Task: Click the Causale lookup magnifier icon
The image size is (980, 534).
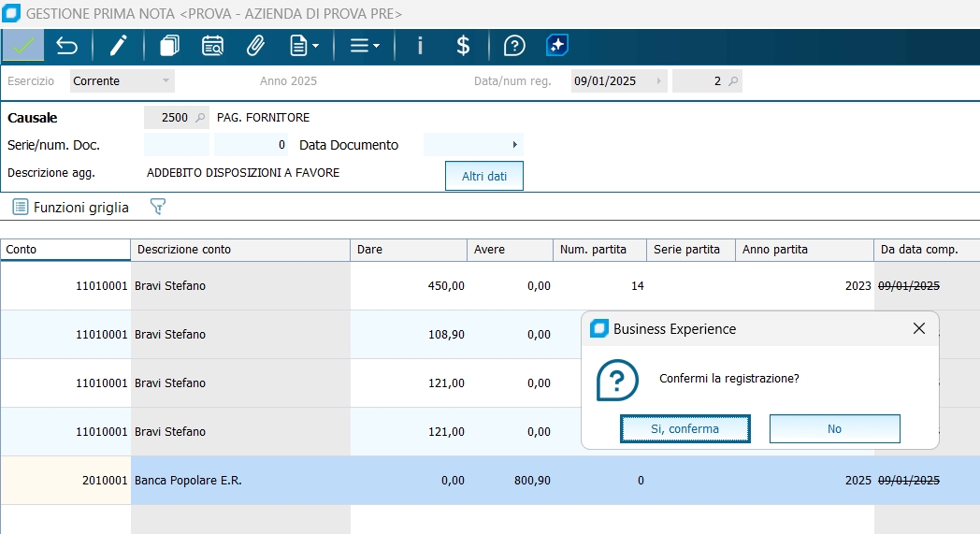Action: coord(200,118)
